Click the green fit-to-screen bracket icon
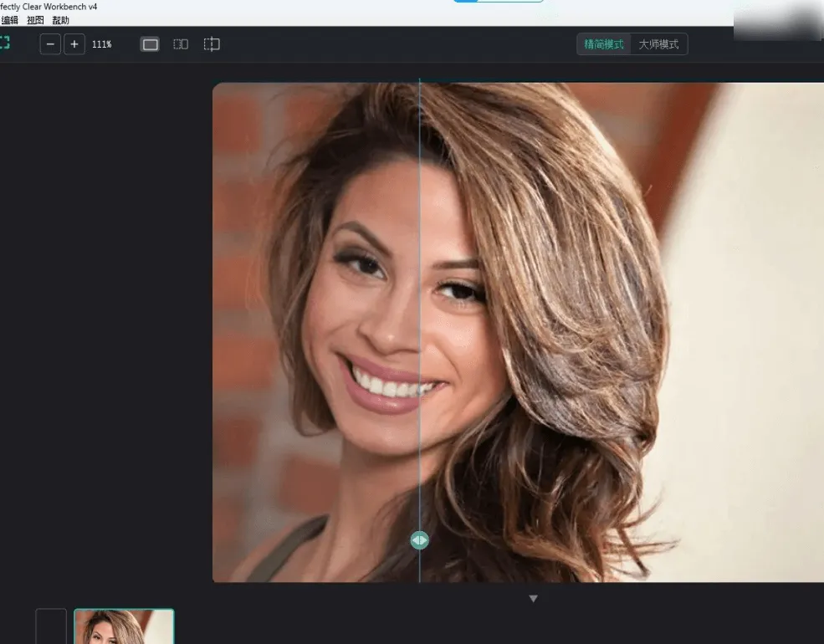This screenshot has width=824, height=644. pos(4,43)
